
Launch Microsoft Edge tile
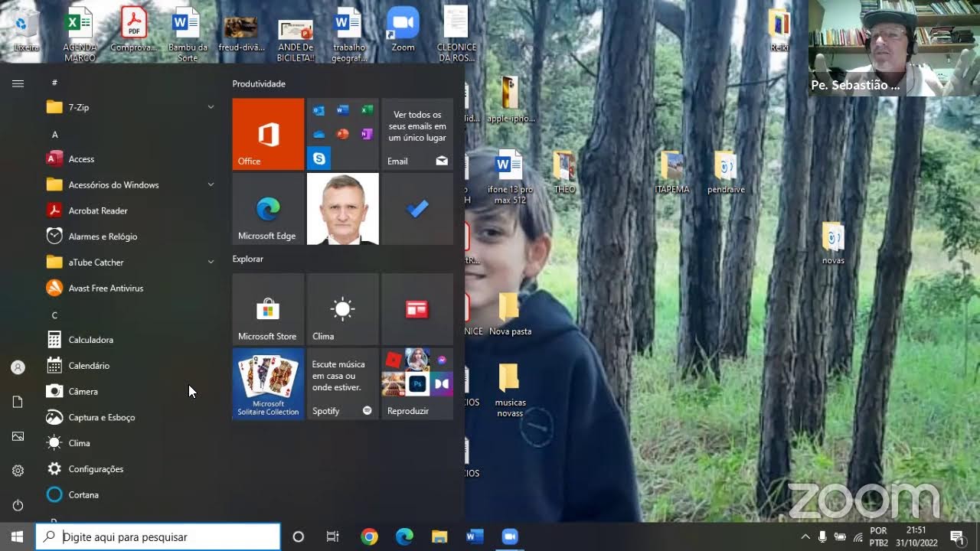click(268, 209)
